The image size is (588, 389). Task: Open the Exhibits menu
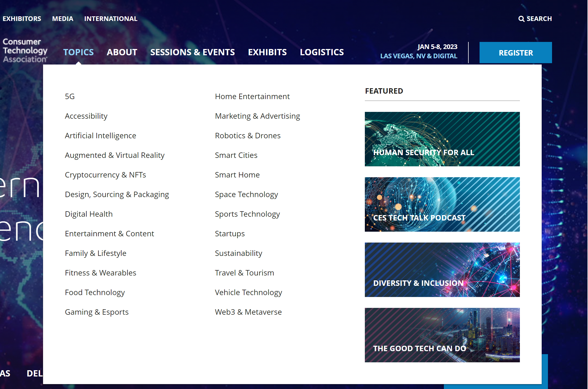pos(267,52)
